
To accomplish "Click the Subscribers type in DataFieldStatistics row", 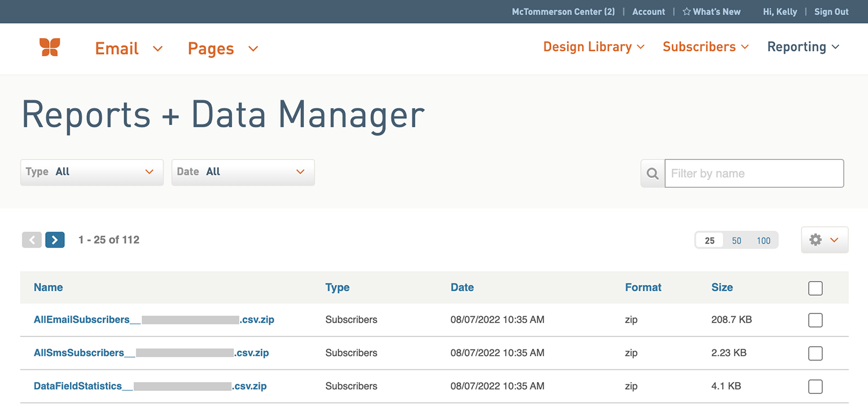I will (x=351, y=386).
